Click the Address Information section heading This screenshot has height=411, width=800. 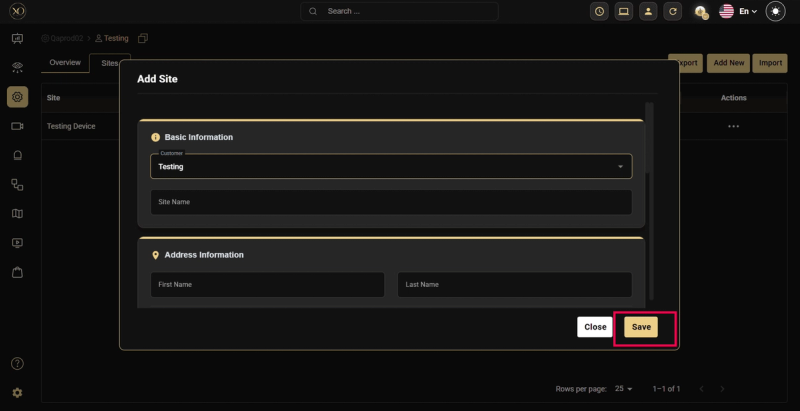[x=204, y=254]
